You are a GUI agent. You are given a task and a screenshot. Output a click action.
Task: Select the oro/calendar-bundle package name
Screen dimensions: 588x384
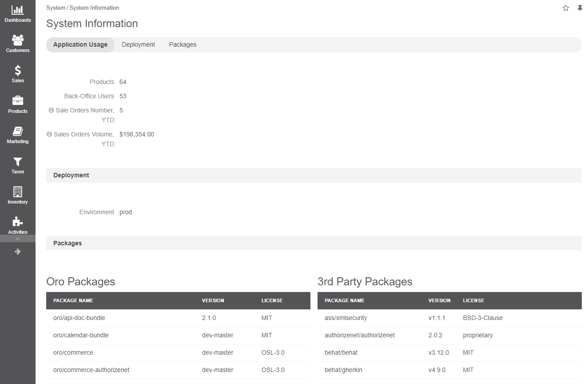(x=81, y=335)
